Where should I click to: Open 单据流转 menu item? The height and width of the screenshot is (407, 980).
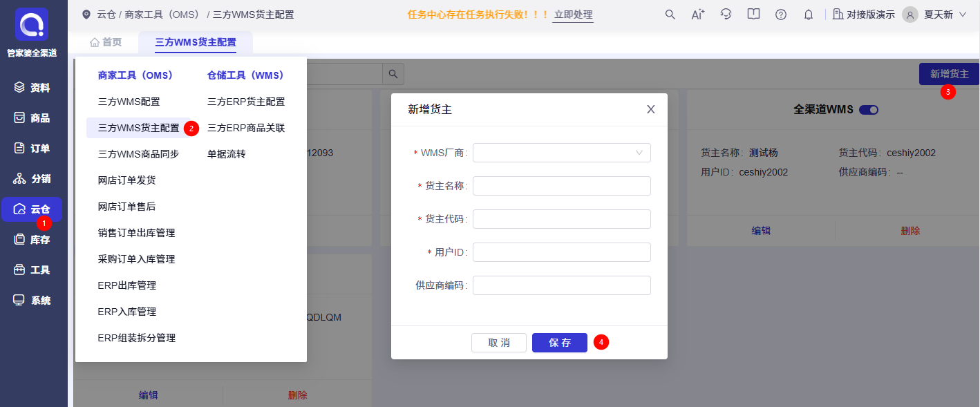[227, 154]
